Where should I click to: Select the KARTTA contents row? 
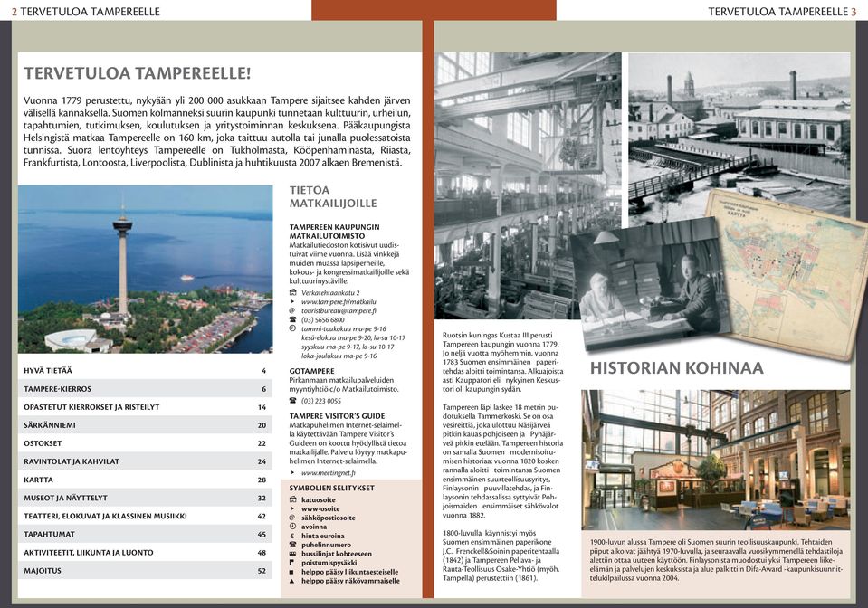145,480
